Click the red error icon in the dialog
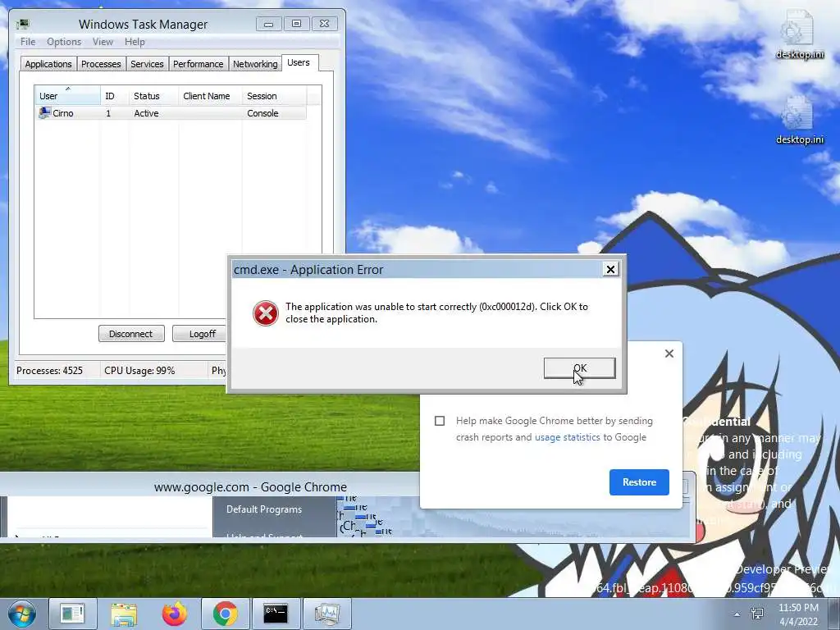The width and height of the screenshot is (840, 630). [x=265, y=313]
